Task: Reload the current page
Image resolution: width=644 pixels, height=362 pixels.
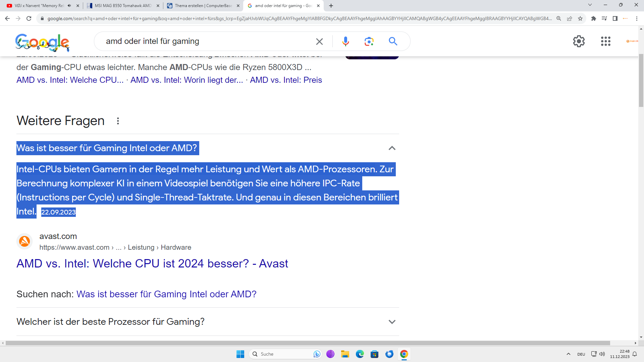Action: (29, 18)
